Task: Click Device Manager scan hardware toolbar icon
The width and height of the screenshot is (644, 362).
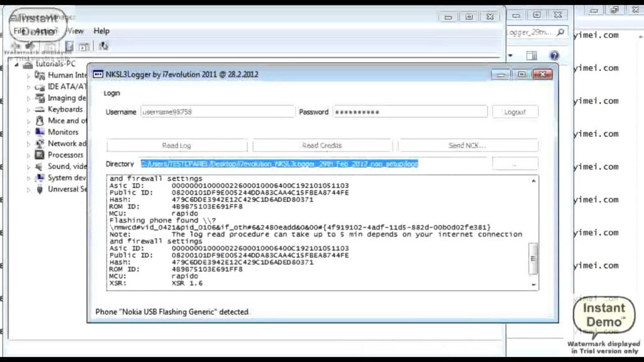Action: point(104,47)
